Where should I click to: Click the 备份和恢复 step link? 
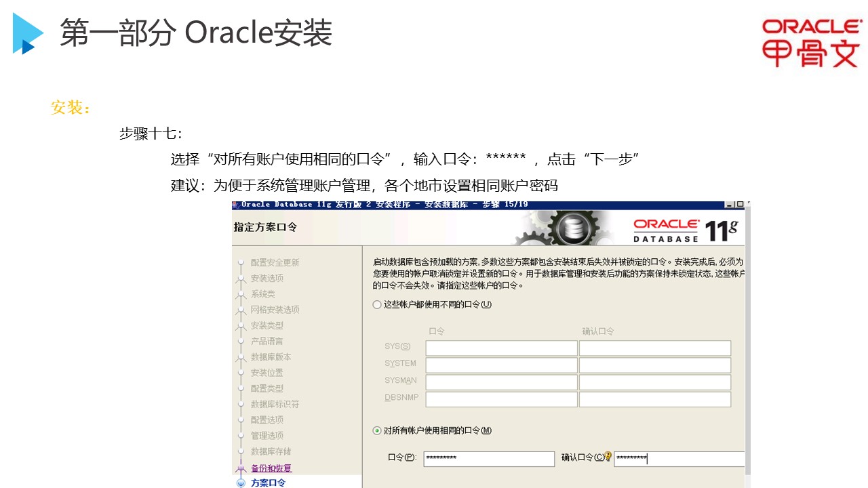[271, 468]
